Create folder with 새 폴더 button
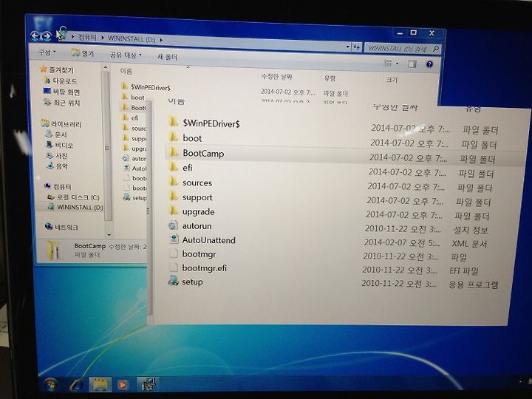The height and width of the screenshot is (399, 532). [167, 57]
